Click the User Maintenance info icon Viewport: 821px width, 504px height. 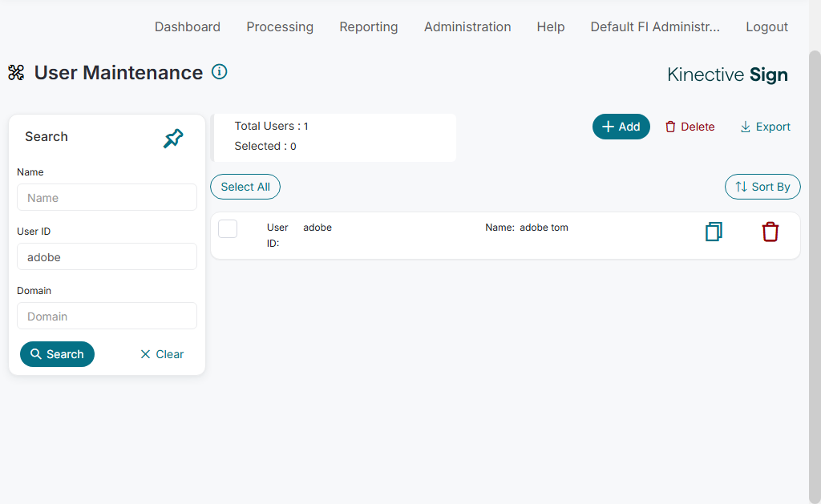[x=220, y=71]
